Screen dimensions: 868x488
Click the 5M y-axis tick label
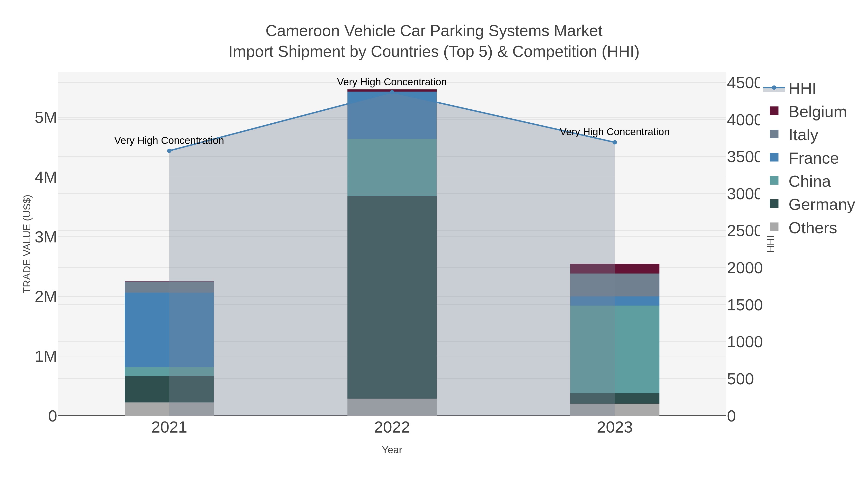pyautogui.click(x=46, y=118)
